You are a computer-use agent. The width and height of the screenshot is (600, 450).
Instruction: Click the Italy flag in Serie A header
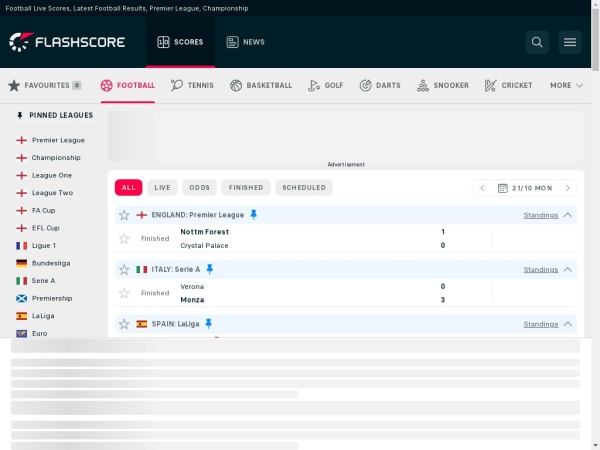[x=142, y=269]
